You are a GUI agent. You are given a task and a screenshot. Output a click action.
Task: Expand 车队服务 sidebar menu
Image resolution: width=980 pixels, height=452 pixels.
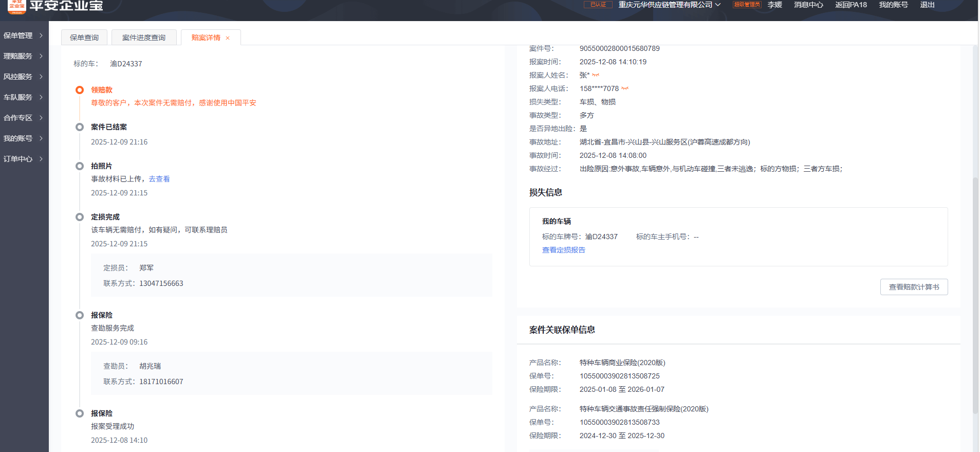point(23,97)
